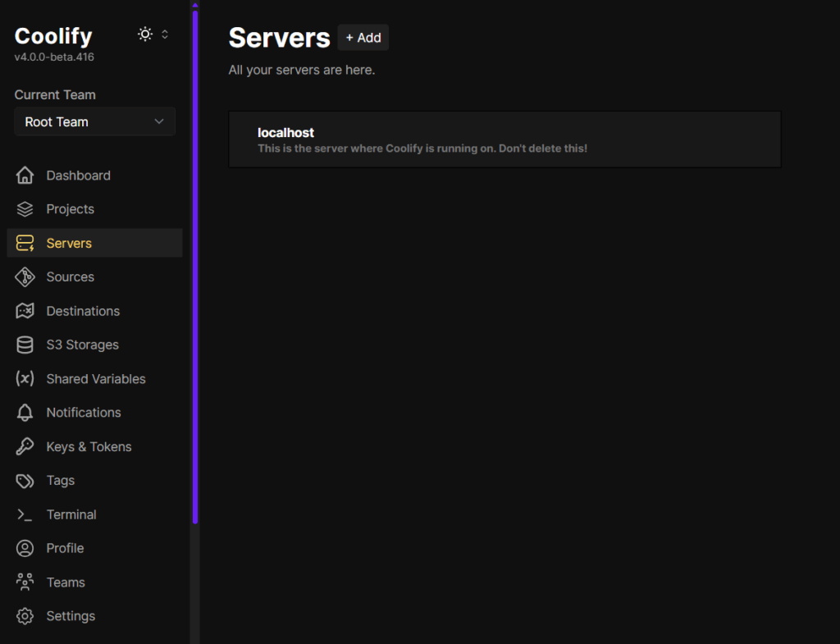This screenshot has width=840, height=644.
Task: Go to Dashboard in the sidebar
Action: pos(95,176)
